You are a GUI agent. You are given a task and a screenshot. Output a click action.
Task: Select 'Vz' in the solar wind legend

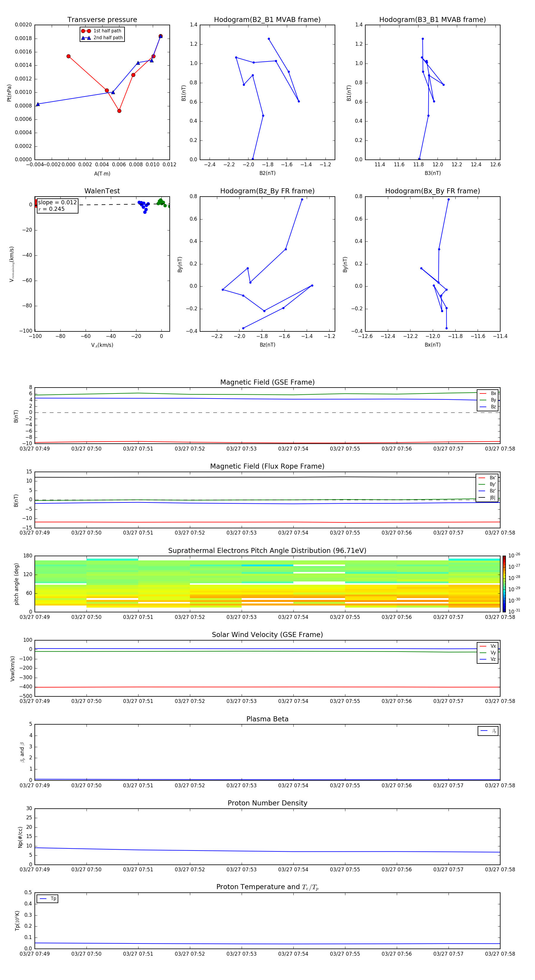coord(488,659)
